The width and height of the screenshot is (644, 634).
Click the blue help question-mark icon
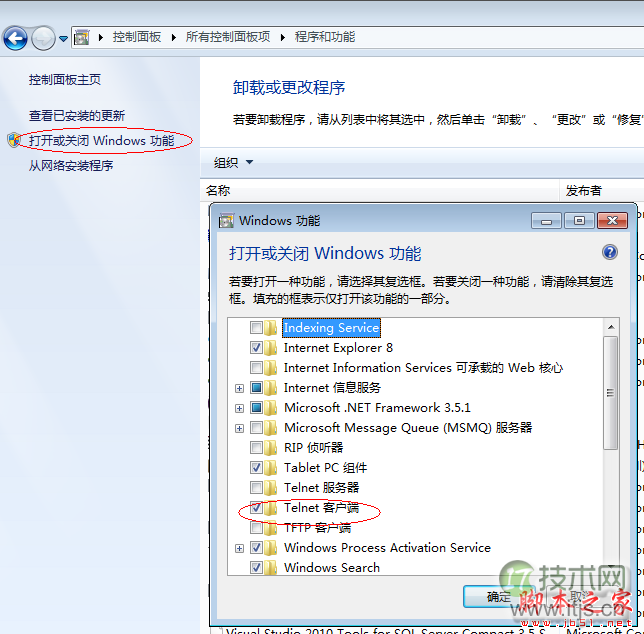point(610,252)
